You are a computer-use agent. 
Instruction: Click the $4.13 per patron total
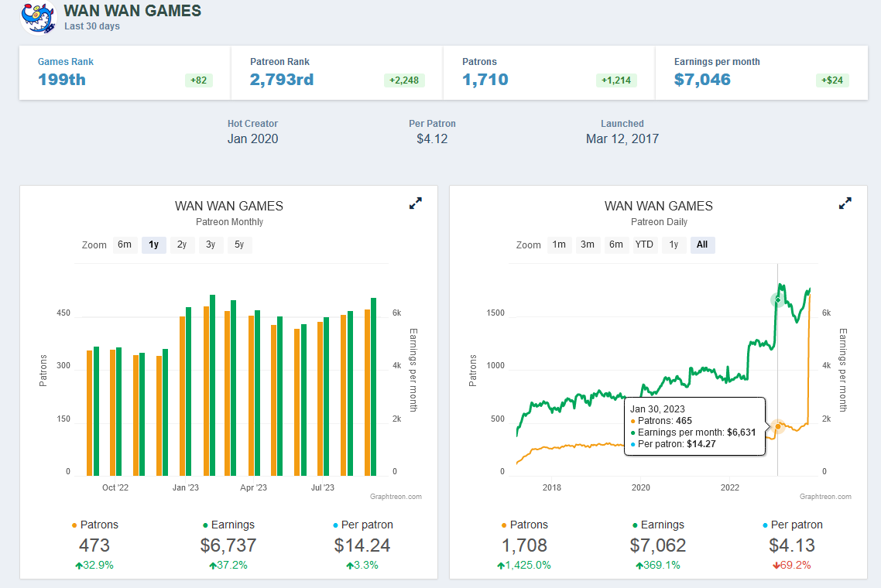pyautogui.click(x=792, y=545)
